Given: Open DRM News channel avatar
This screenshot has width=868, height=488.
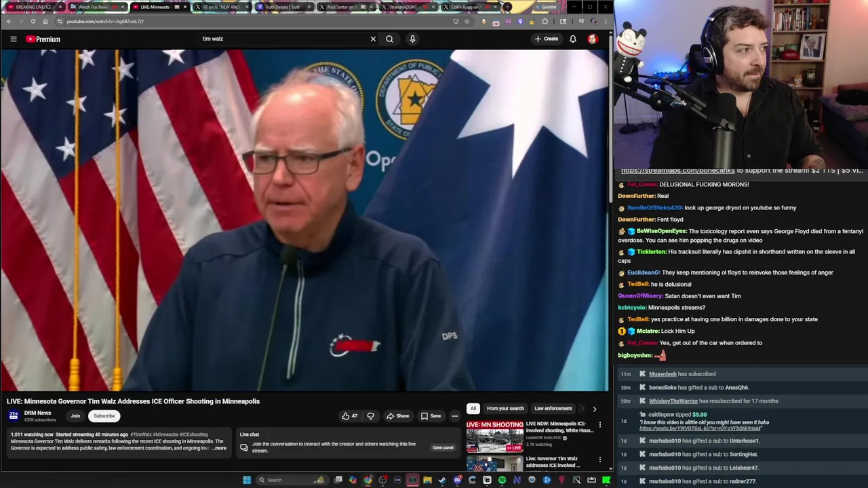Looking at the screenshot, I should 14,416.
